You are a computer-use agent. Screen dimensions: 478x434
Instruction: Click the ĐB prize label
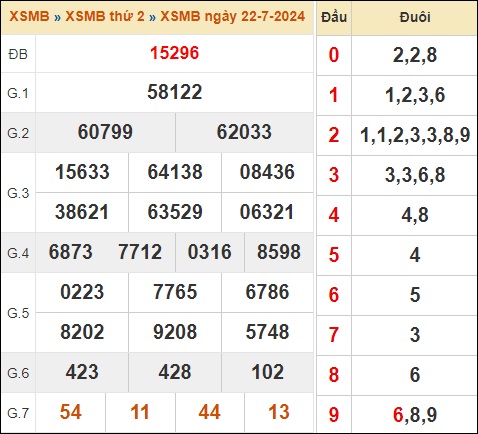pos(18,54)
